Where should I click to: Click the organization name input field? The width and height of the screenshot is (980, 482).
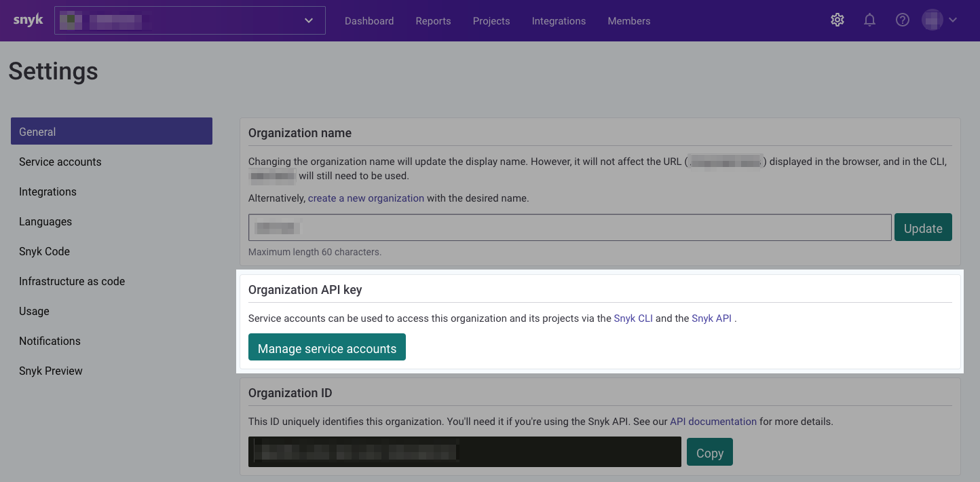569,227
